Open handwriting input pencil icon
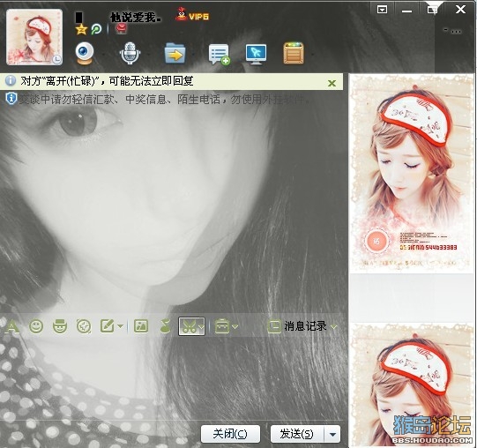The image size is (477, 448). point(108,326)
